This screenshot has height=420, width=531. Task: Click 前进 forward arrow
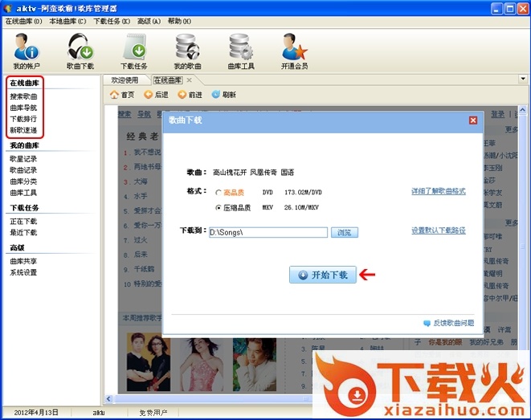tap(182, 95)
